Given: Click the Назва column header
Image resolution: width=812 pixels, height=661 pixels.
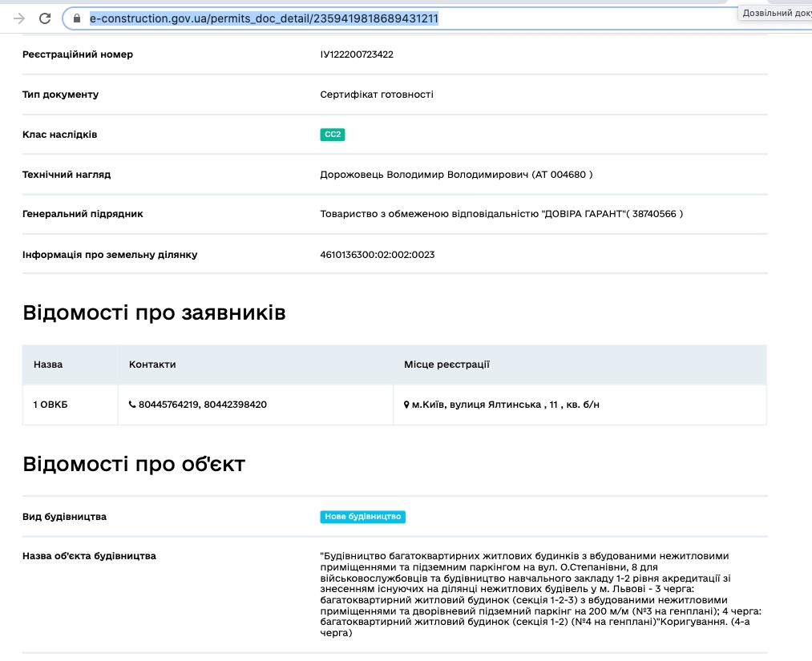Looking at the screenshot, I should tap(48, 365).
